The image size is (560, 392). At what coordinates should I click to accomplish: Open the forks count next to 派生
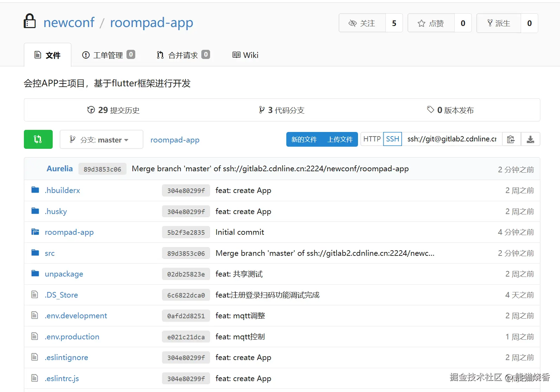pyautogui.click(x=529, y=23)
